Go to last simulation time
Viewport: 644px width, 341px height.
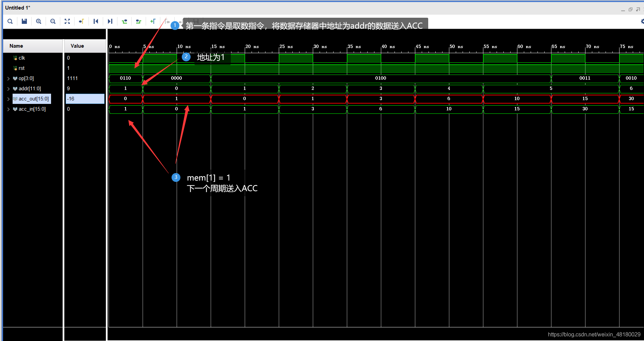coord(110,21)
